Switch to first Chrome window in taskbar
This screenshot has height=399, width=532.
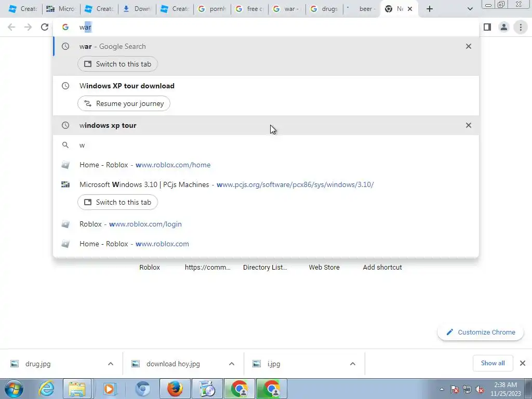240,389
